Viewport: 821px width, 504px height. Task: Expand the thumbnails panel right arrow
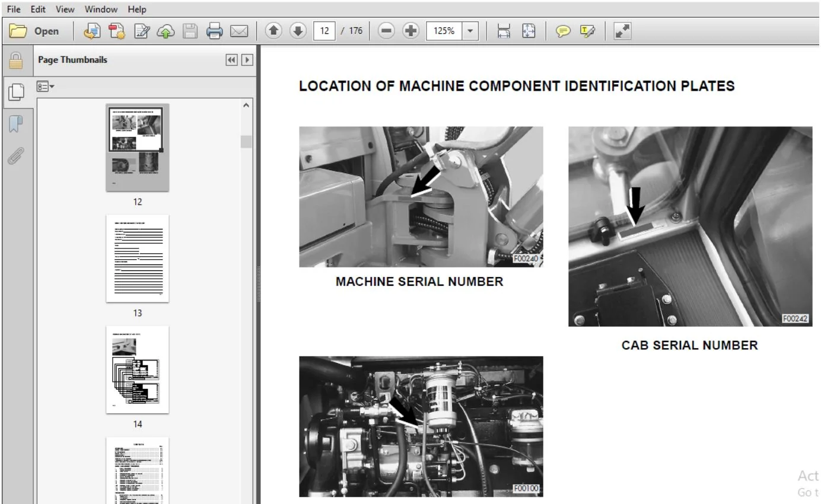[x=247, y=60]
